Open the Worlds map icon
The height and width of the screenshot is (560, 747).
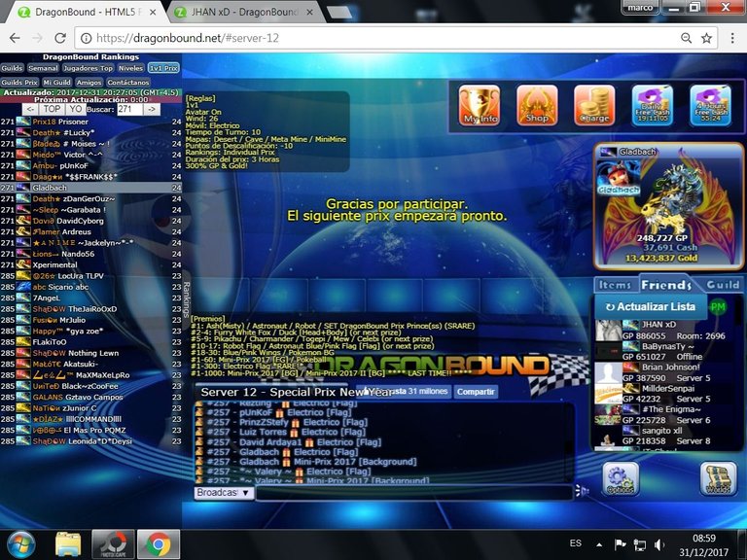pyautogui.click(x=719, y=478)
